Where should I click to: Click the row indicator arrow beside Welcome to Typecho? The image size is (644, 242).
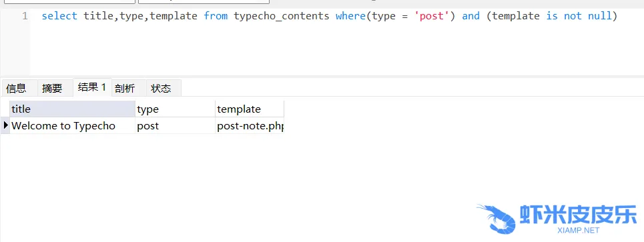pos(5,125)
